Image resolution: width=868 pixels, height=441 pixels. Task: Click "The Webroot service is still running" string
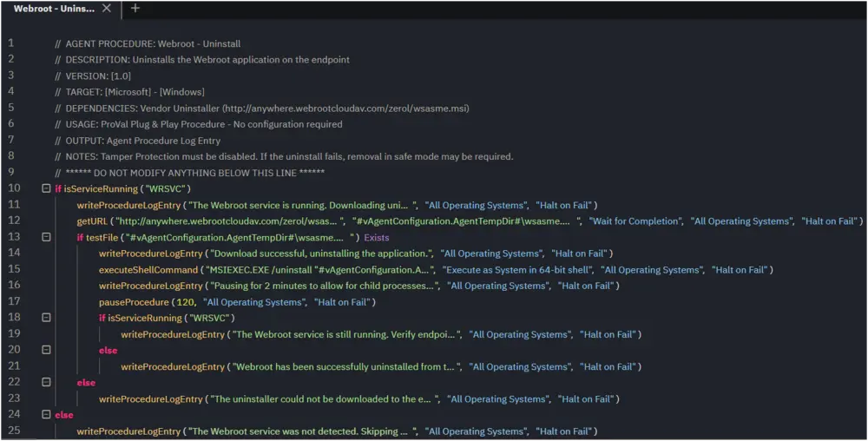click(x=347, y=334)
